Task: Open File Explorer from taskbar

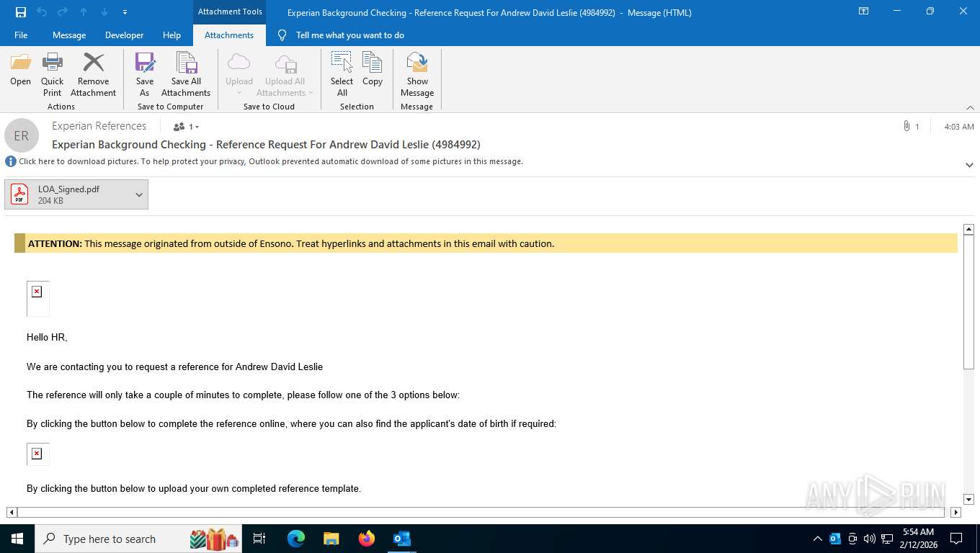Action: (x=331, y=539)
